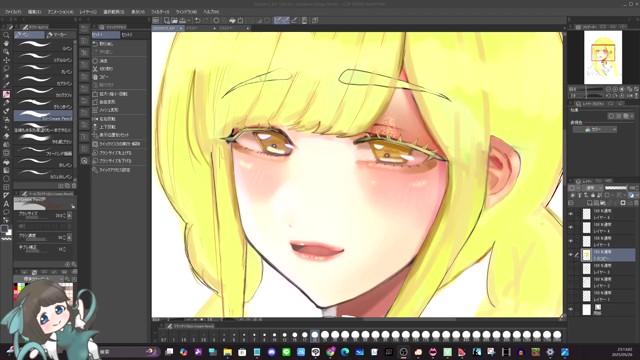640x360 pixels.
Task: Select the Move layer tool
Action: (6, 60)
